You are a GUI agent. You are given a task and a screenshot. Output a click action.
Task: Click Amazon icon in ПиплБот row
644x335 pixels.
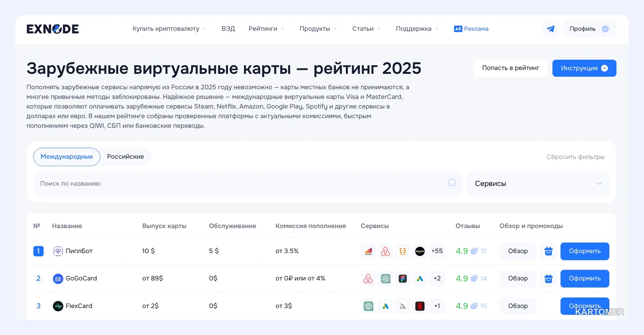(420, 251)
